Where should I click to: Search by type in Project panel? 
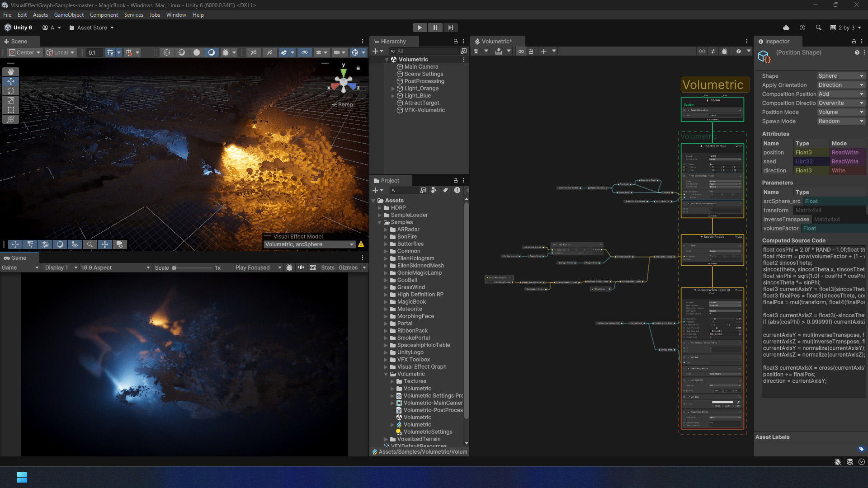pos(434,190)
